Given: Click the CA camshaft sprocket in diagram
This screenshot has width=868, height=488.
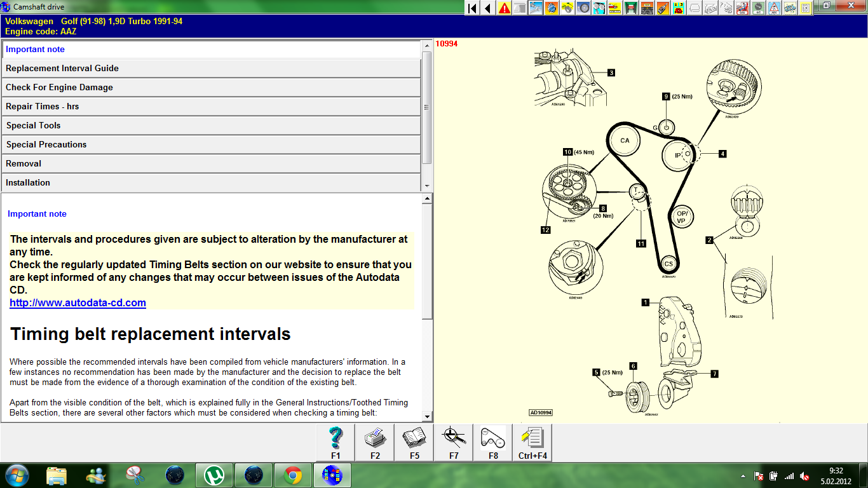Looking at the screenshot, I should click(625, 140).
